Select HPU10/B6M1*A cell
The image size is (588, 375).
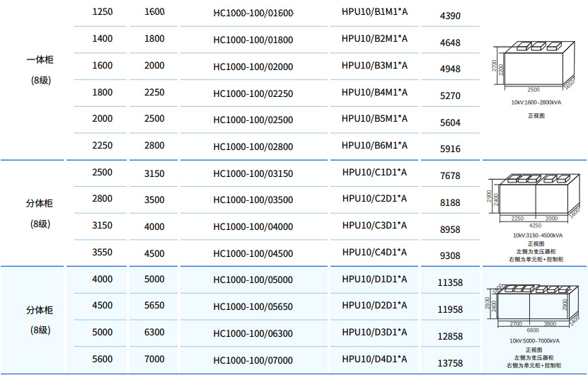coord(374,145)
